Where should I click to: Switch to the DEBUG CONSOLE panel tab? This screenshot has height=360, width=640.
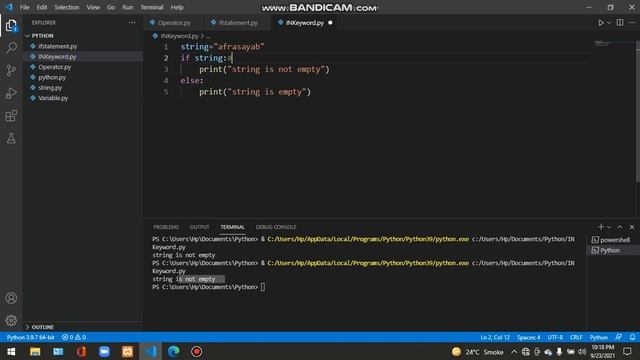coord(276,227)
